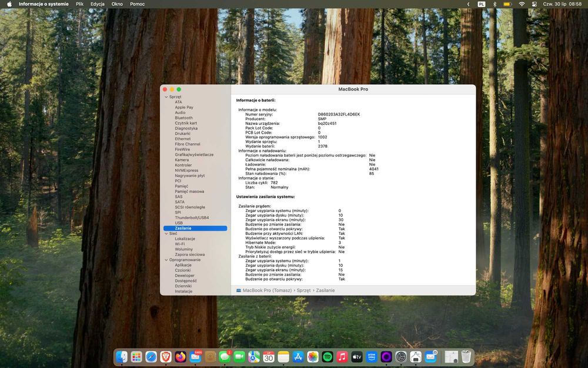
Task: Select Pamięć masowa in the sidebar
Action: tap(189, 191)
